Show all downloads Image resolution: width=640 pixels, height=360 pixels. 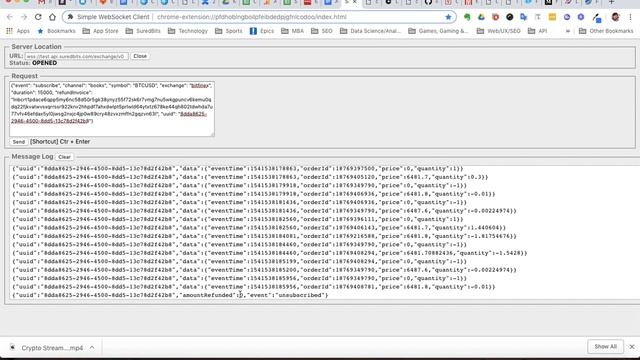[x=605, y=347]
